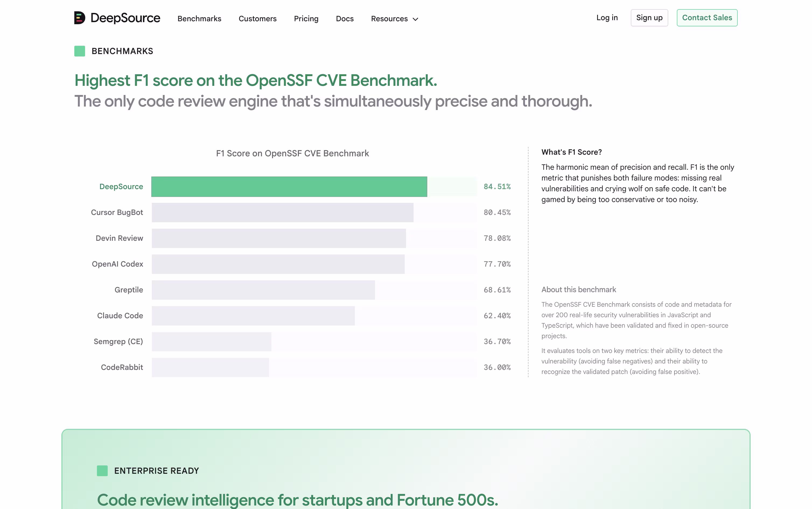Click the 80.45% score value
Screen dimensions: 812x509
click(x=497, y=213)
